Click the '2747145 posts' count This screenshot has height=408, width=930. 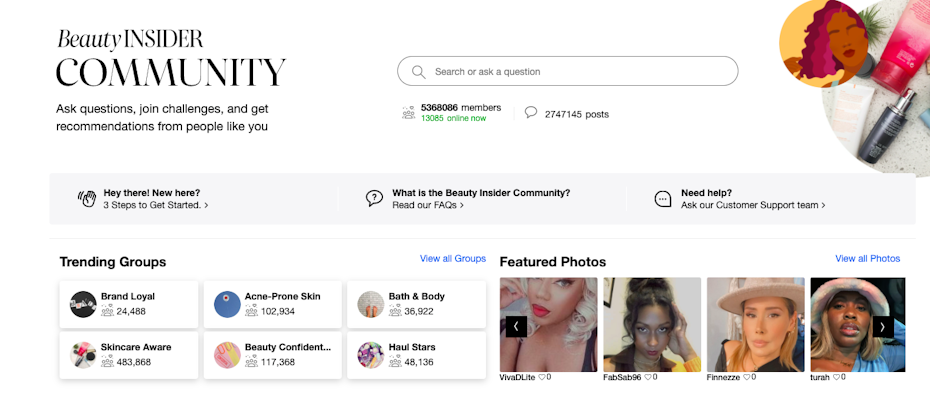point(577,114)
